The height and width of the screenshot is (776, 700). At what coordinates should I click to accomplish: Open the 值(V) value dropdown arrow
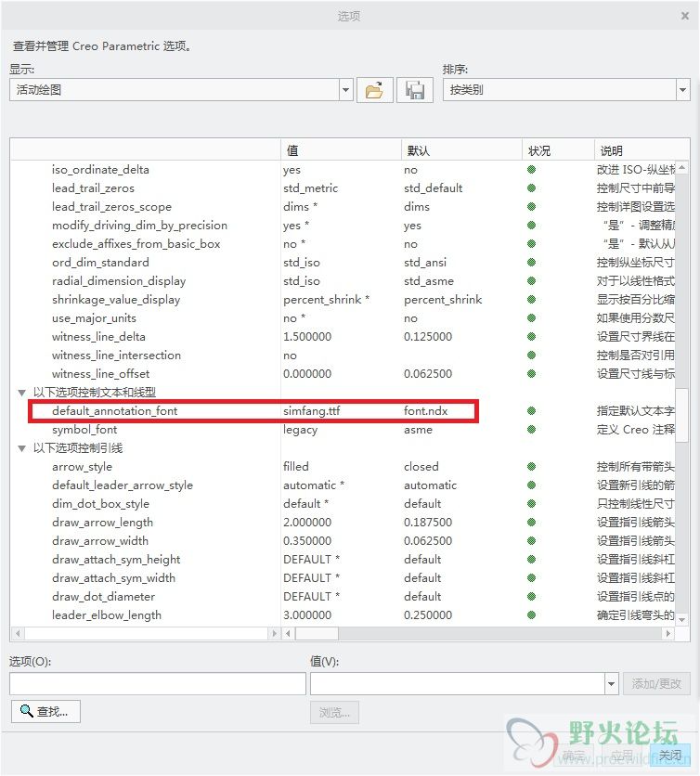tap(612, 684)
